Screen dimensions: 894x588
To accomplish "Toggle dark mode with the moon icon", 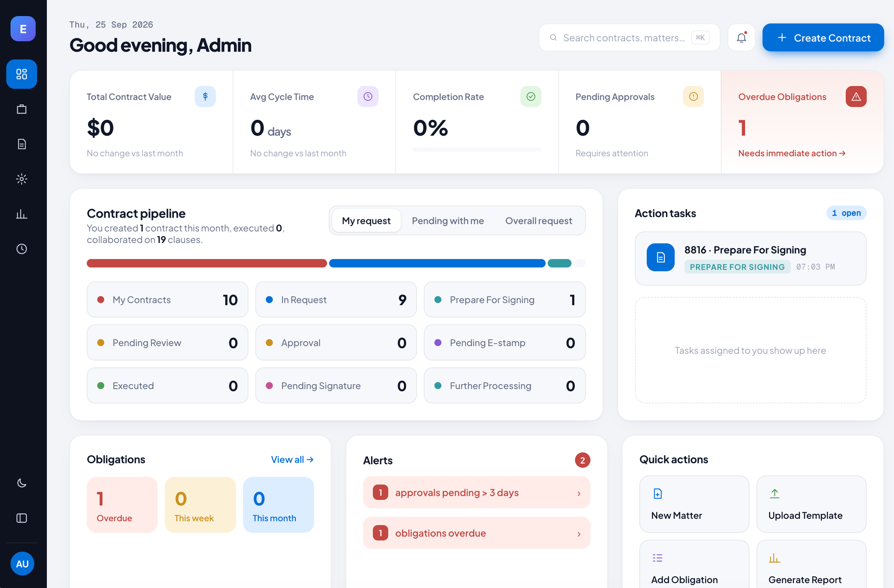I will pos(21,483).
